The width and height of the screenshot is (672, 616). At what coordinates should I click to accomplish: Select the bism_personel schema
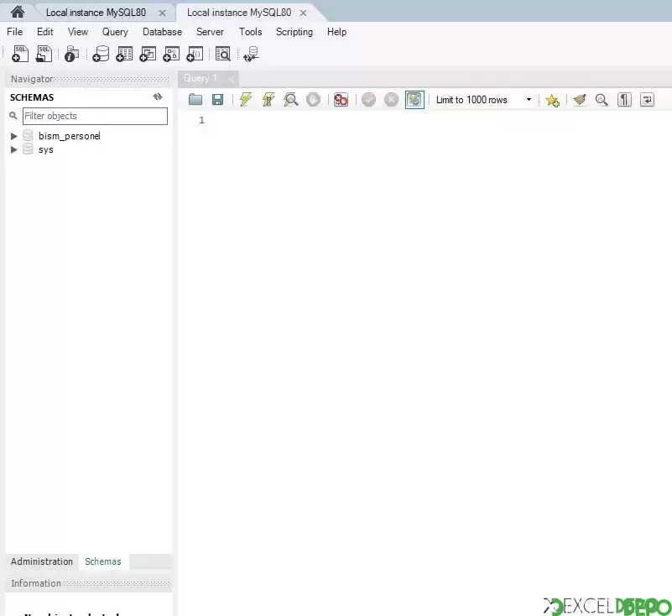tap(69, 136)
